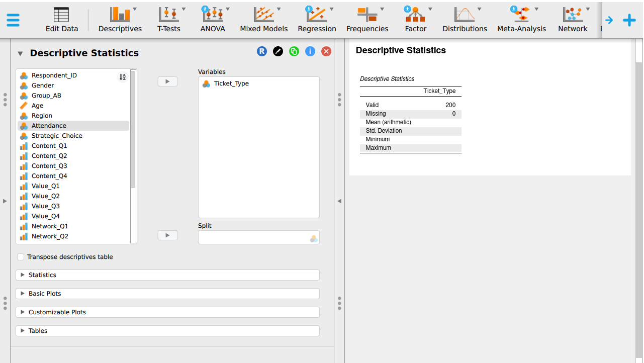Enable Transpose descriptives table
This screenshot has width=644, height=363.
(x=21, y=257)
